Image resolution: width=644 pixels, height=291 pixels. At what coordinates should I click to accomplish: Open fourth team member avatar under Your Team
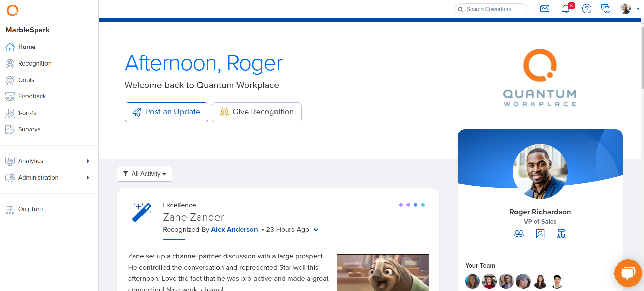coord(523,281)
